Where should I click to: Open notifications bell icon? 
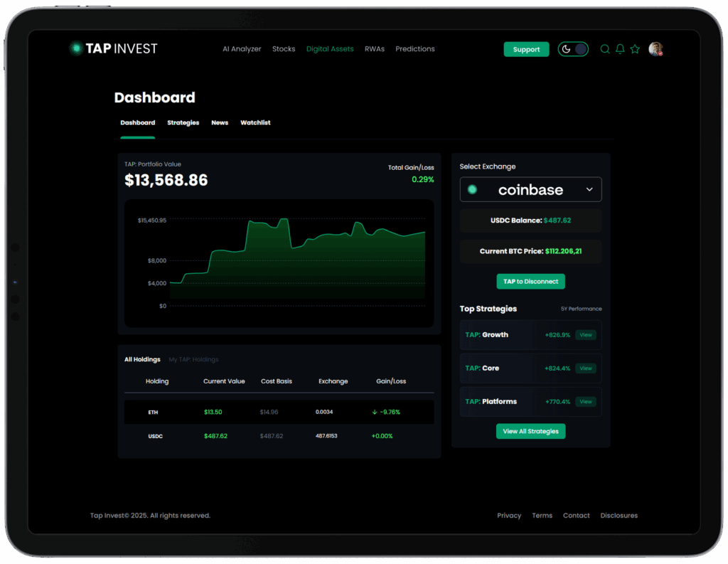[x=620, y=49]
